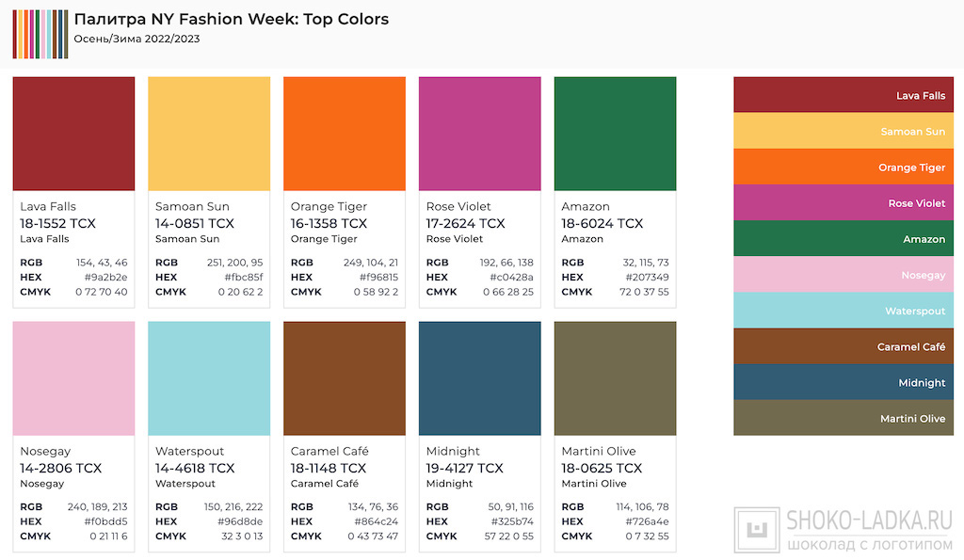This screenshot has height=560, width=964.
Task: Select the Samoan Sun yellow swatch square
Action: tap(209, 134)
